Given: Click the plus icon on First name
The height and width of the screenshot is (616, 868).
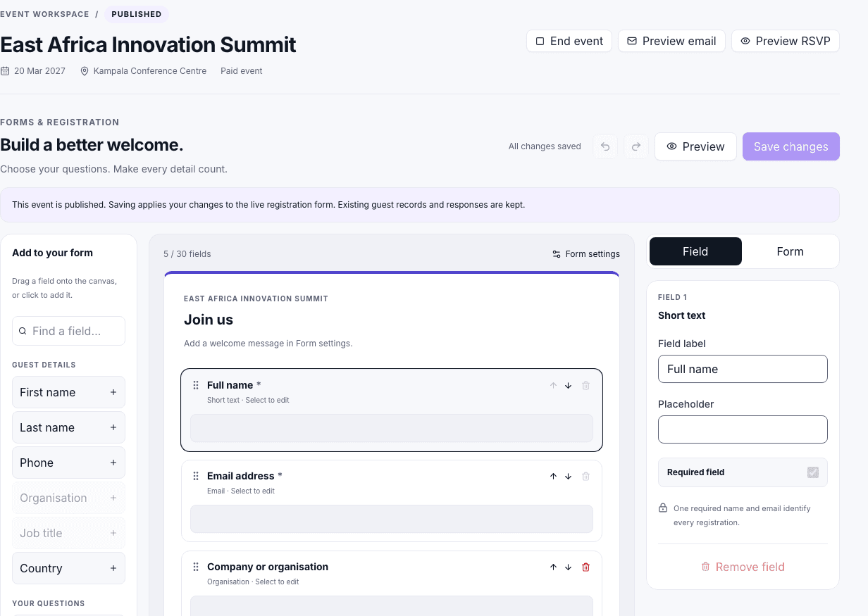Looking at the screenshot, I should point(113,392).
